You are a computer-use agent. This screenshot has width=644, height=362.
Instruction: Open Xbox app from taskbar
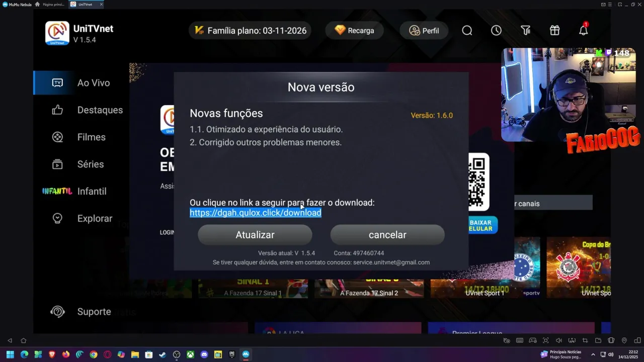point(190,354)
